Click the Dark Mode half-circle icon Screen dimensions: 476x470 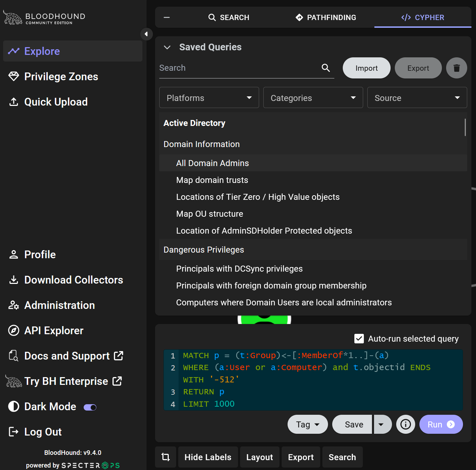(14, 406)
